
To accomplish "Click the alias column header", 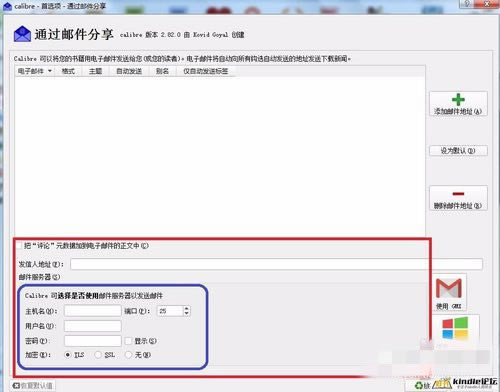I will (162, 71).
